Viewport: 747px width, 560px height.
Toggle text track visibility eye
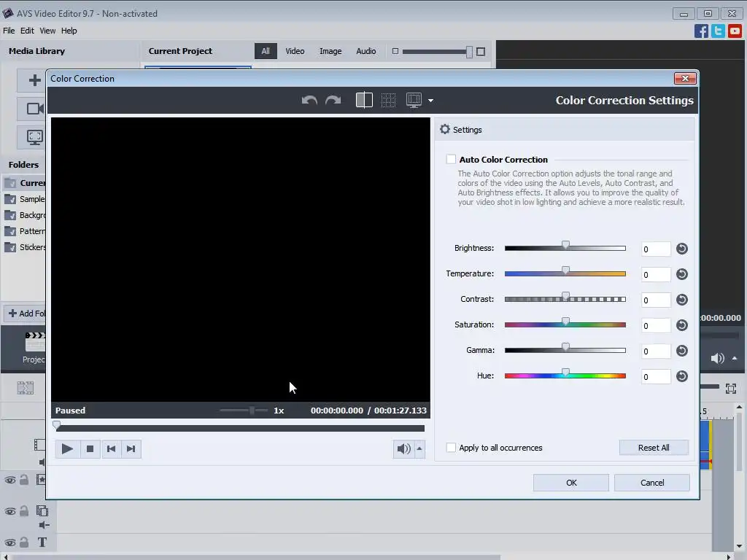pyautogui.click(x=10, y=542)
